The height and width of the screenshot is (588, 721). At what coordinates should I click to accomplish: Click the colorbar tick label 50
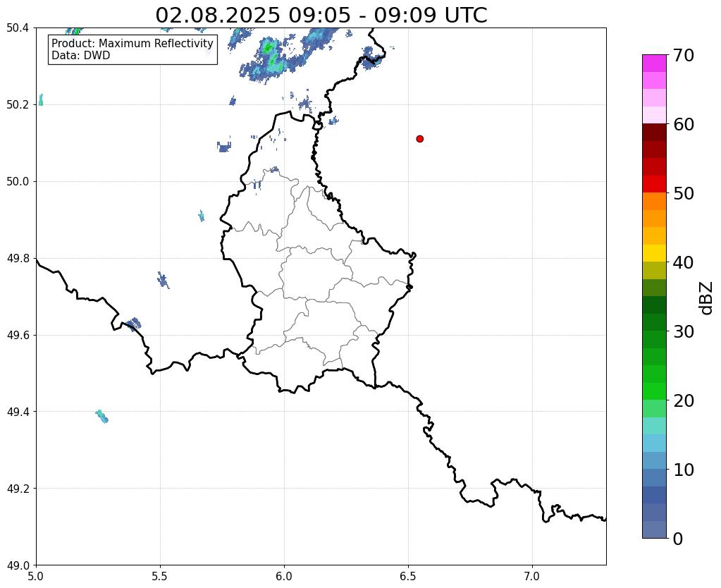684,193
